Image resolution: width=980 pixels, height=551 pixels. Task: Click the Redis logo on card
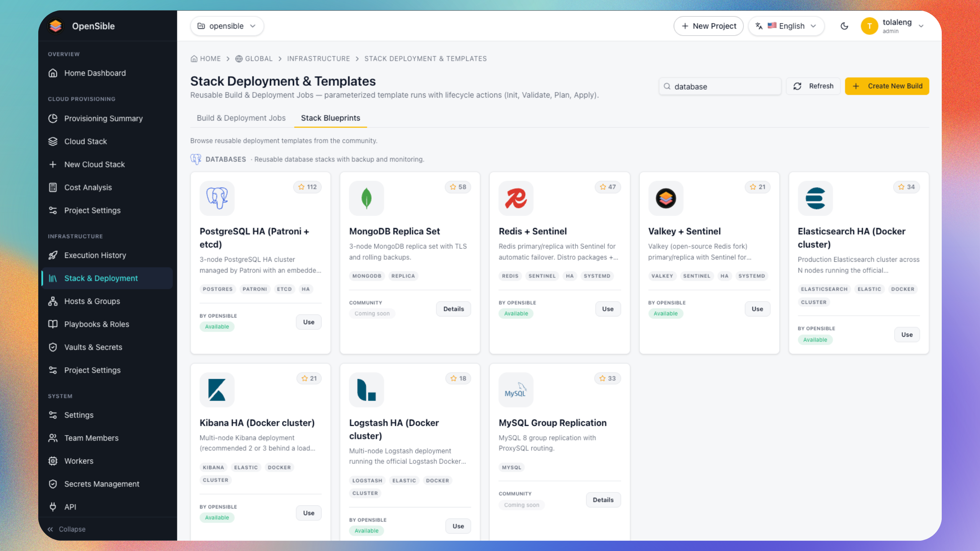516,198
